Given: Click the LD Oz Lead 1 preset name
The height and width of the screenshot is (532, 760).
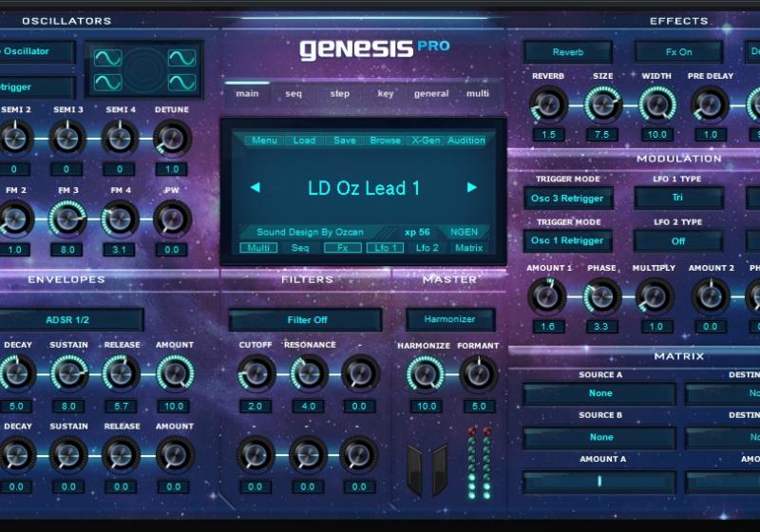Looking at the screenshot, I should [x=364, y=188].
